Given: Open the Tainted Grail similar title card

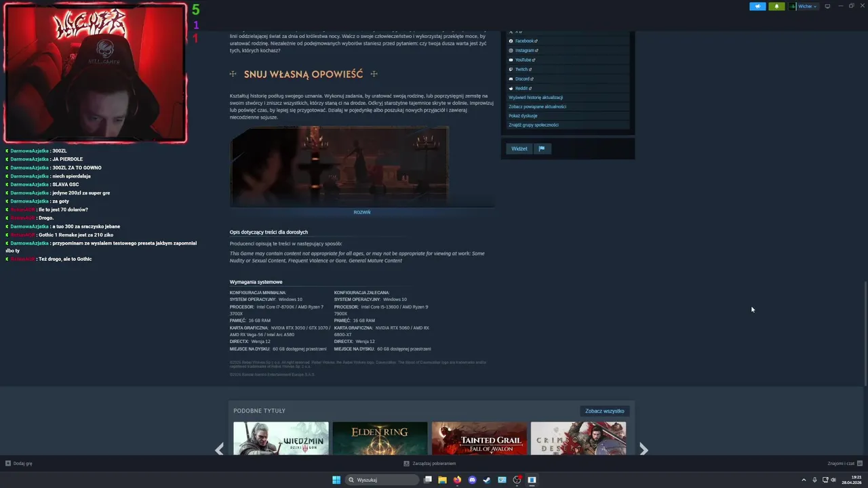Looking at the screenshot, I should tap(479, 439).
